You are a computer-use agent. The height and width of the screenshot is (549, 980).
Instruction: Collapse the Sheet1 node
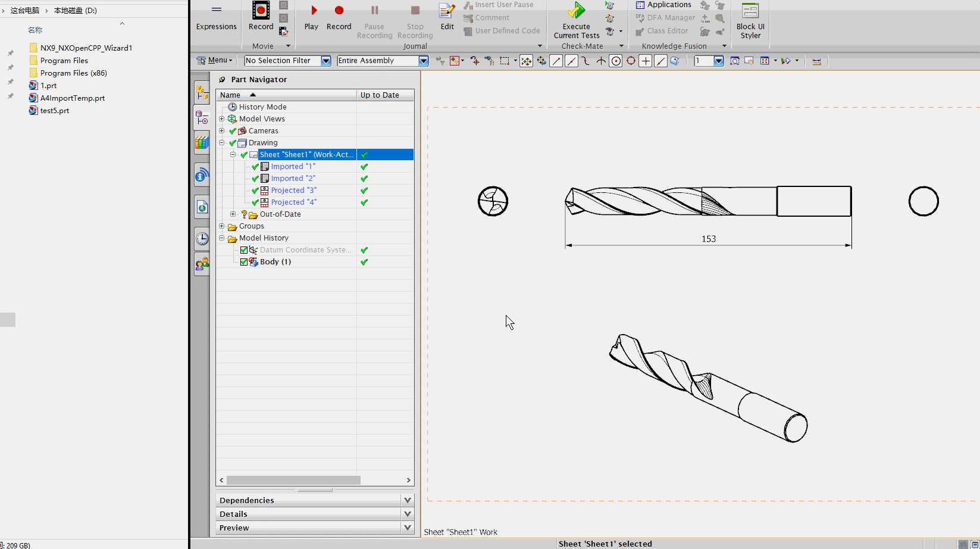click(233, 155)
